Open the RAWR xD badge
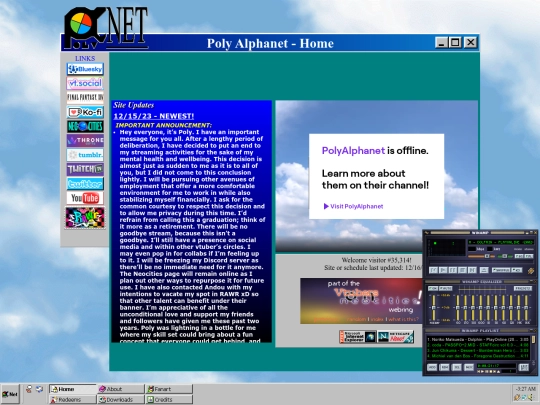The width and height of the screenshot is (540, 405). coord(85,217)
